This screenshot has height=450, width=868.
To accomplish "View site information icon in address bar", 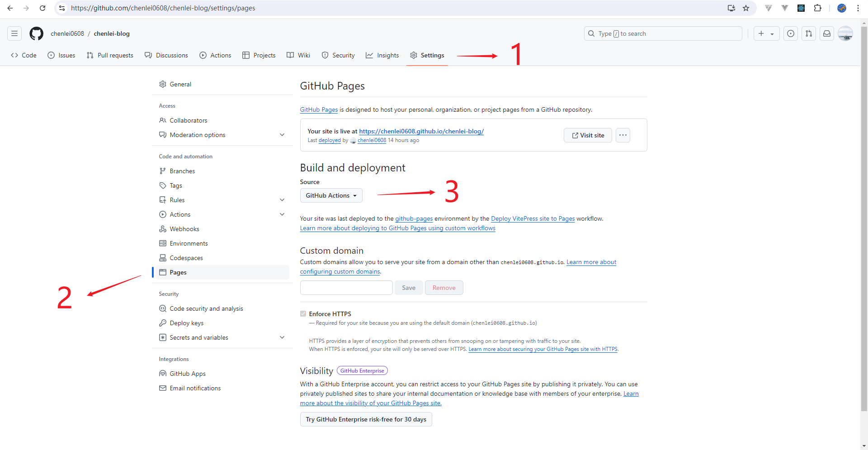I will click(62, 8).
